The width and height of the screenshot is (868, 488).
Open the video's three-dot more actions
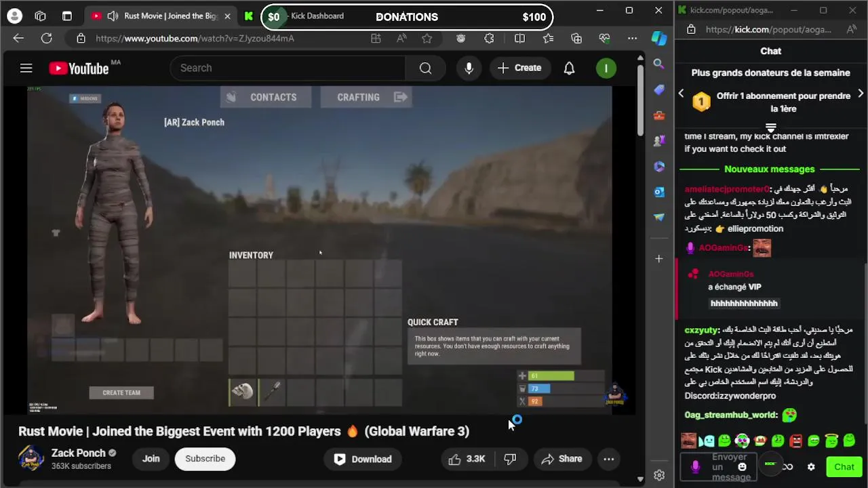point(608,459)
